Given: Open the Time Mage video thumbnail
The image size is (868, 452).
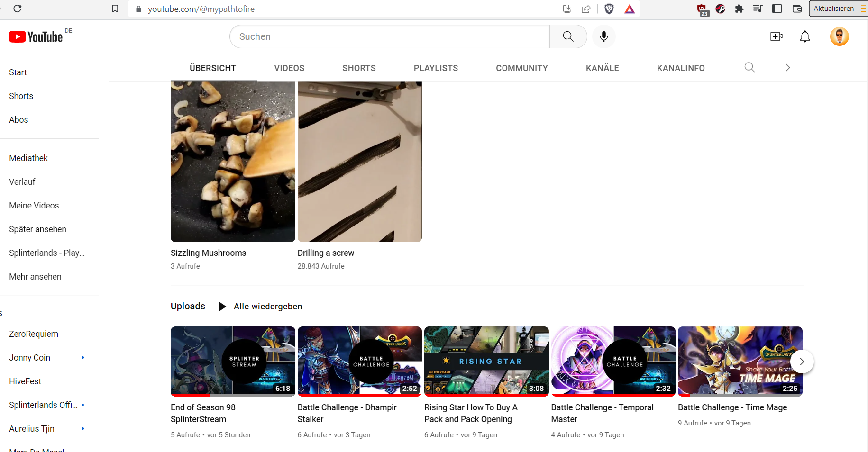Looking at the screenshot, I should point(740,361).
